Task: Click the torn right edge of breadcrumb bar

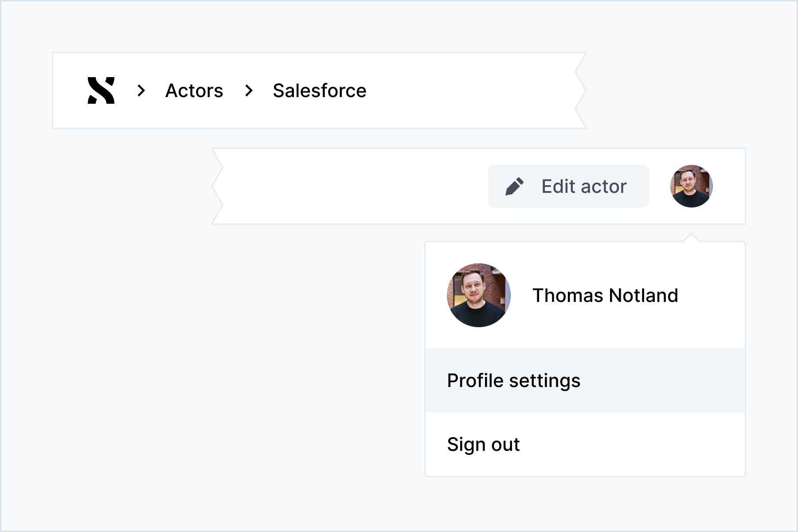Action: point(581,90)
